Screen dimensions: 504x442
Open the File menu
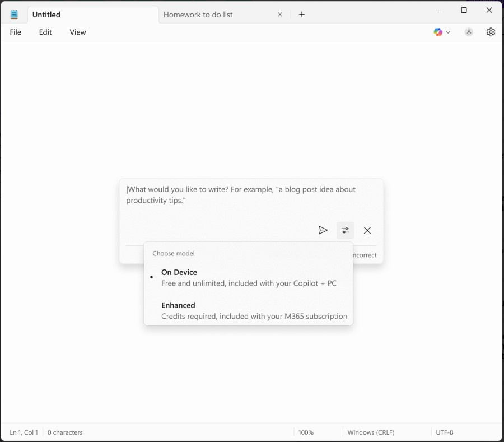click(16, 32)
